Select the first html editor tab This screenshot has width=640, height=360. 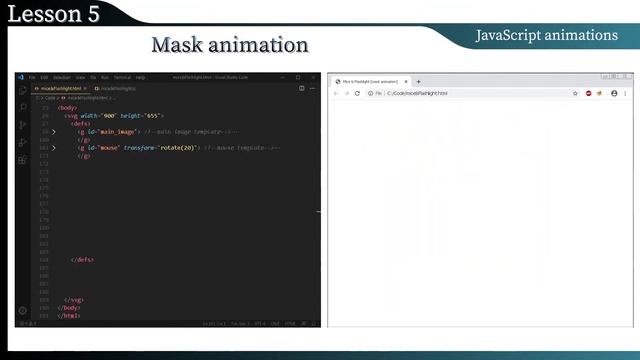point(60,88)
